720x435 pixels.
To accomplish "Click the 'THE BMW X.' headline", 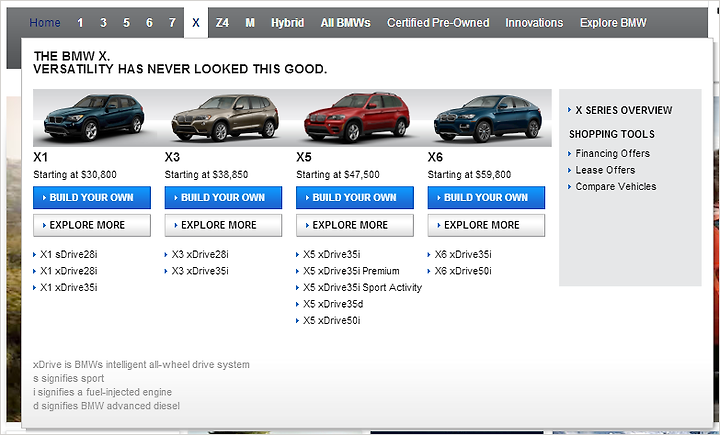I will [x=72, y=56].
